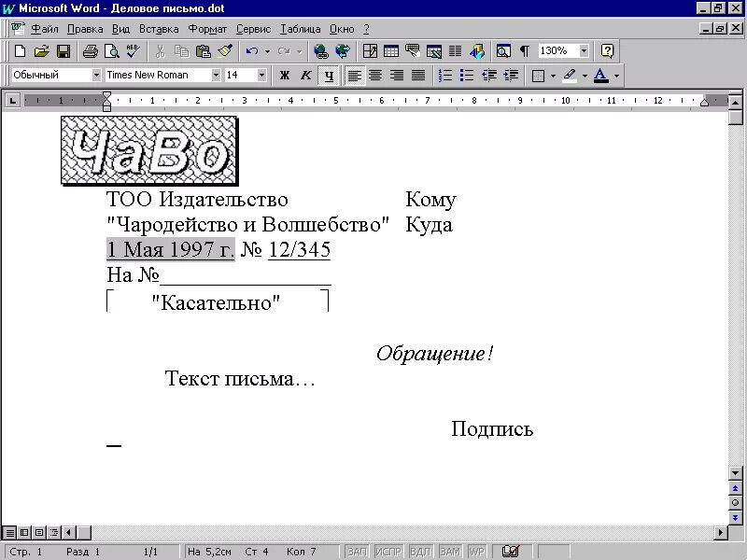This screenshot has height=560, width=747.
Task: Expand the borders options arrow
Action: [553, 76]
